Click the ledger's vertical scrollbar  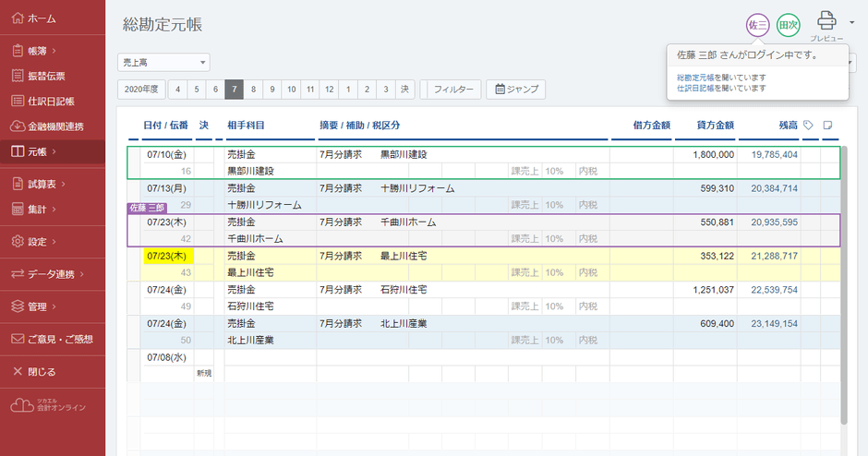click(x=844, y=277)
